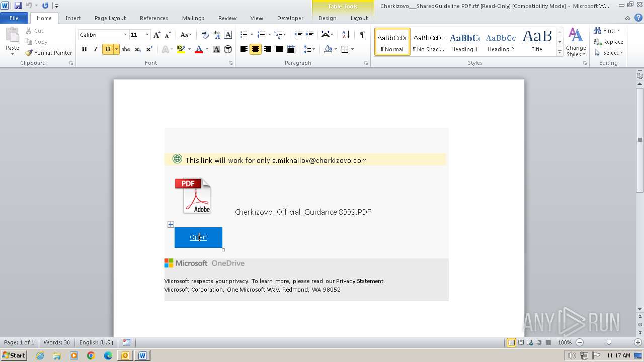Grow font size icon
Screen dimensions: 644x362
[157, 35]
